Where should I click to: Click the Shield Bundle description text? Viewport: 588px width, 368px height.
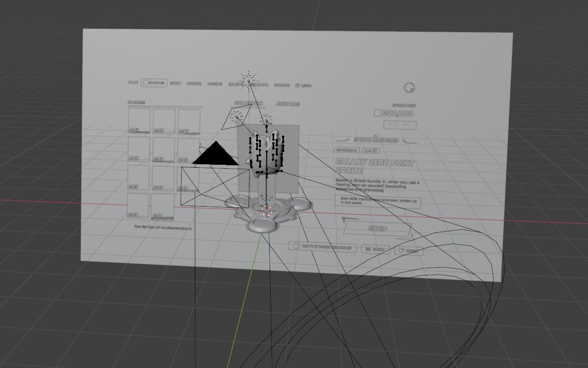click(377, 185)
